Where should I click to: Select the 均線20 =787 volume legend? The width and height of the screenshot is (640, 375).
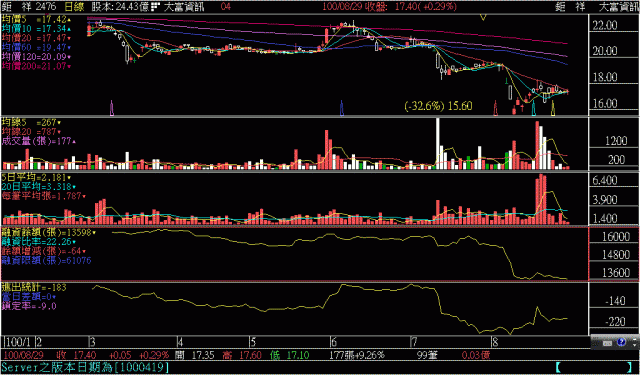31,131
